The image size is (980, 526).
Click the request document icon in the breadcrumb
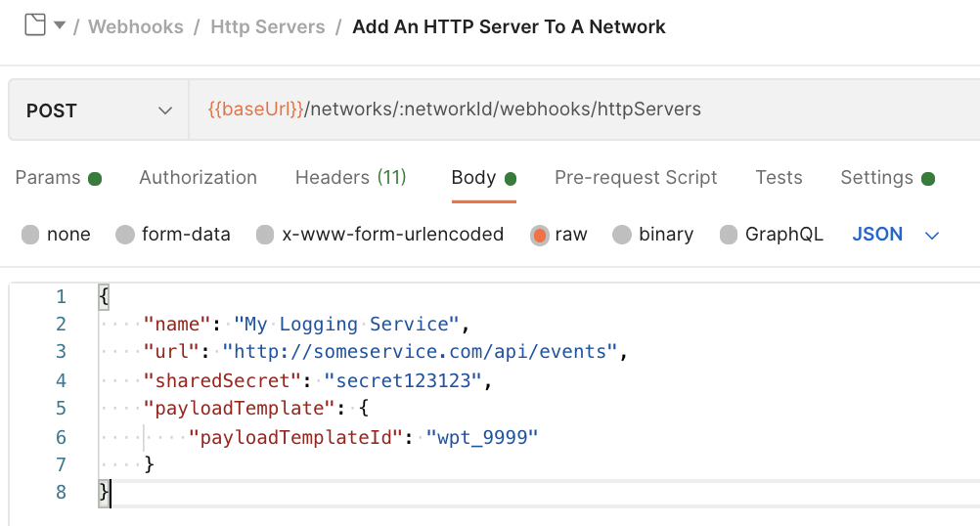point(35,25)
